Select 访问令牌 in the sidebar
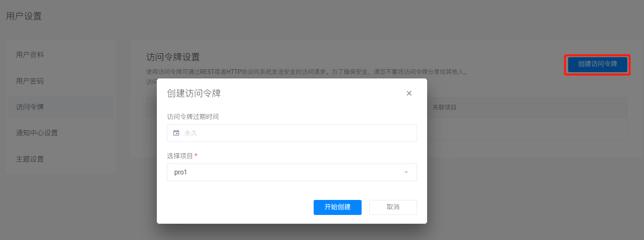 point(30,107)
